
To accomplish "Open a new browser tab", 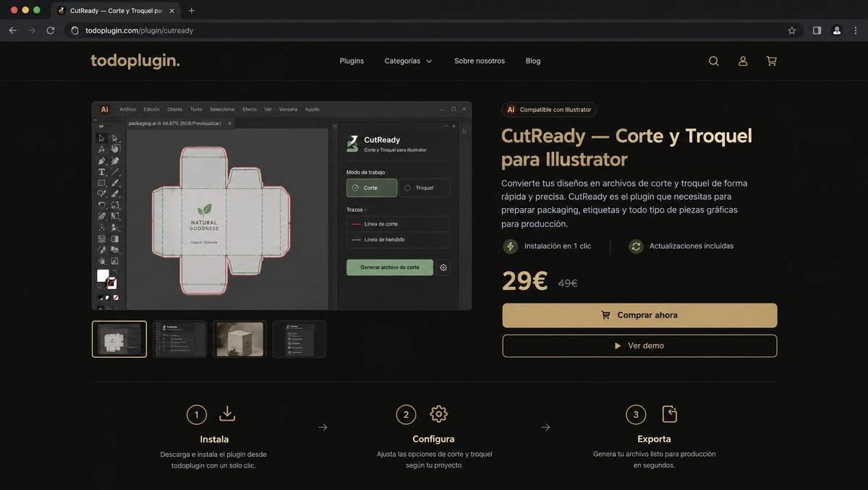I will [x=192, y=11].
